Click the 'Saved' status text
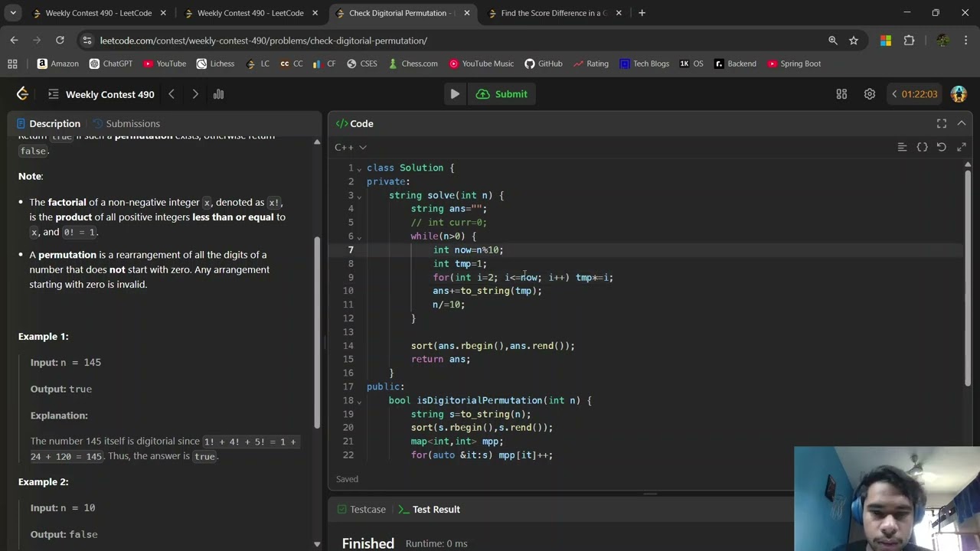 click(347, 479)
